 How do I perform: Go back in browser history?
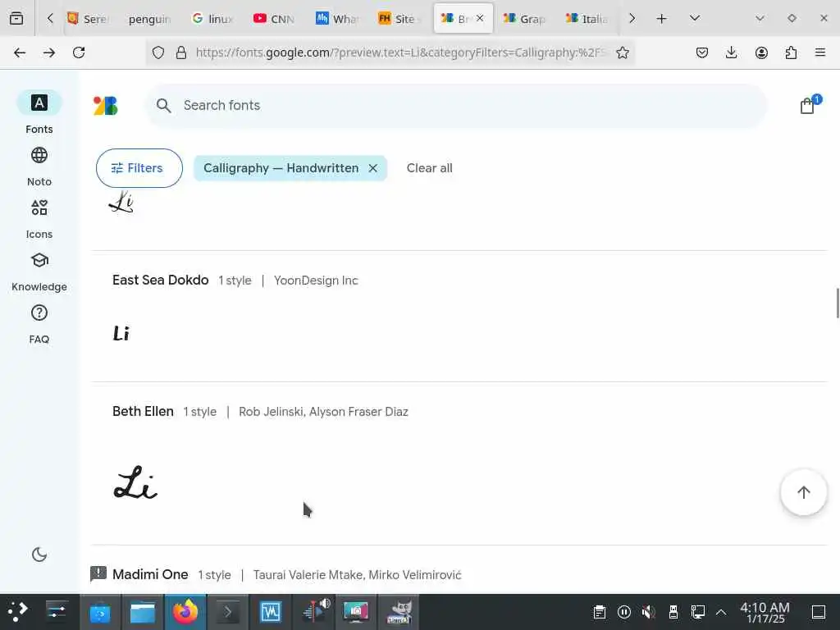coord(20,52)
